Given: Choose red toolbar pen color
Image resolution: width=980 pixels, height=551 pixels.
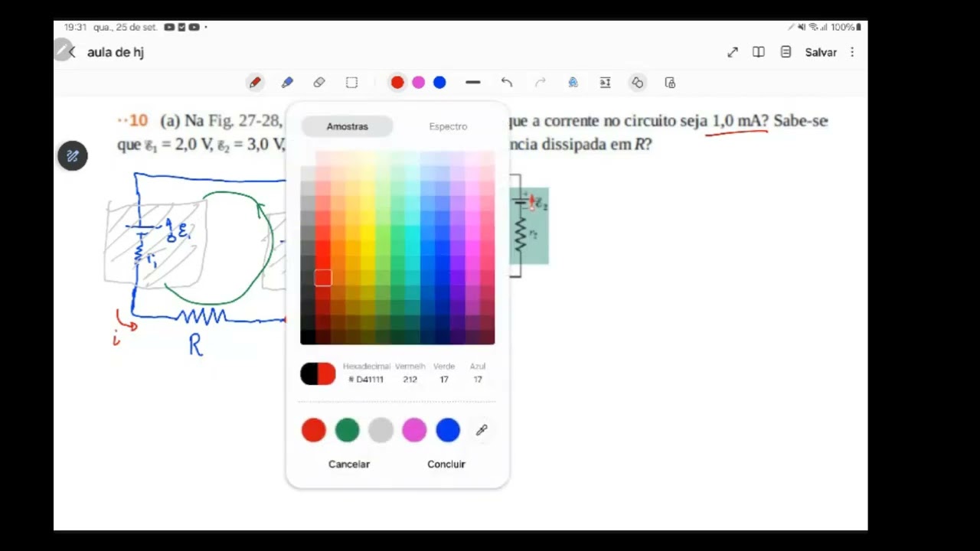Looking at the screenshot, I should pos(397,83).
